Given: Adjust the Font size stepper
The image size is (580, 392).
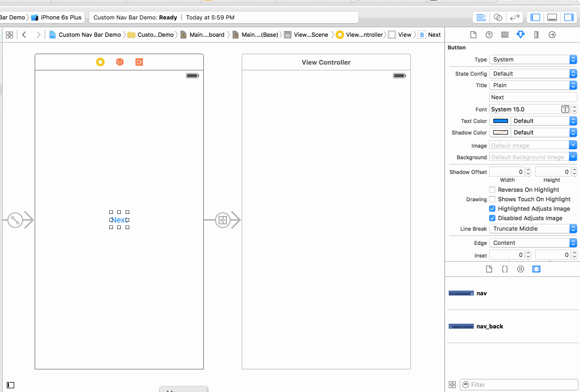Looking at the screenshot, I should tap(574, 109).
